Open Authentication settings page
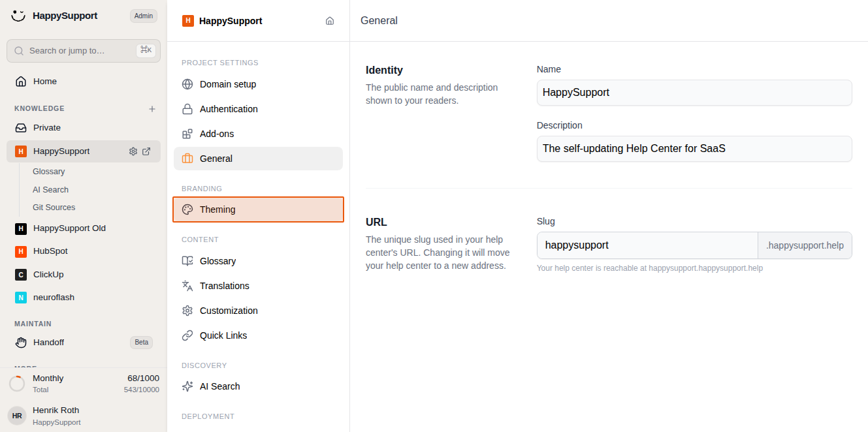Screen dimensions: 868x432 (x=258, y=109)
